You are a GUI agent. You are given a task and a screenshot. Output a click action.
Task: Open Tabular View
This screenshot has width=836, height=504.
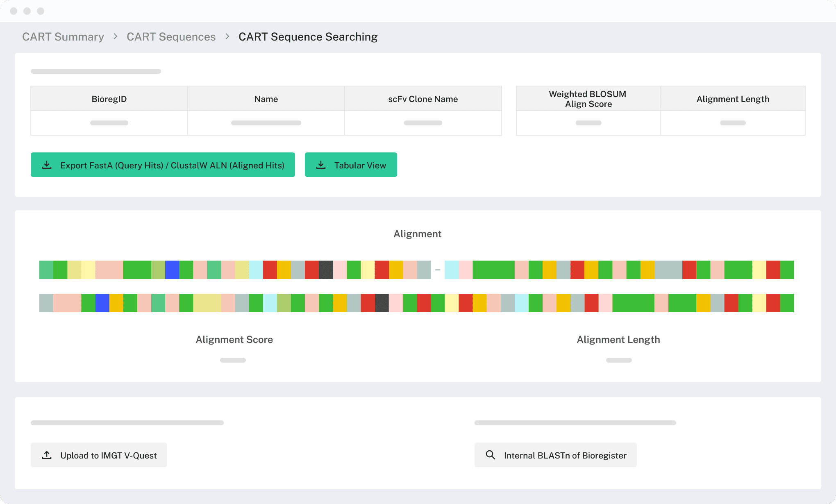coord(351,165)
